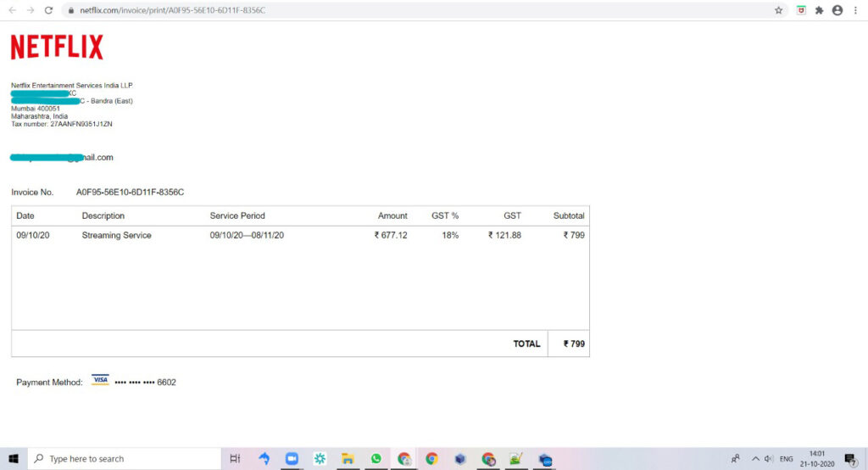Open the teal gear-shaped app on taskbar
The image size is (868, 470).
point(320,459)
